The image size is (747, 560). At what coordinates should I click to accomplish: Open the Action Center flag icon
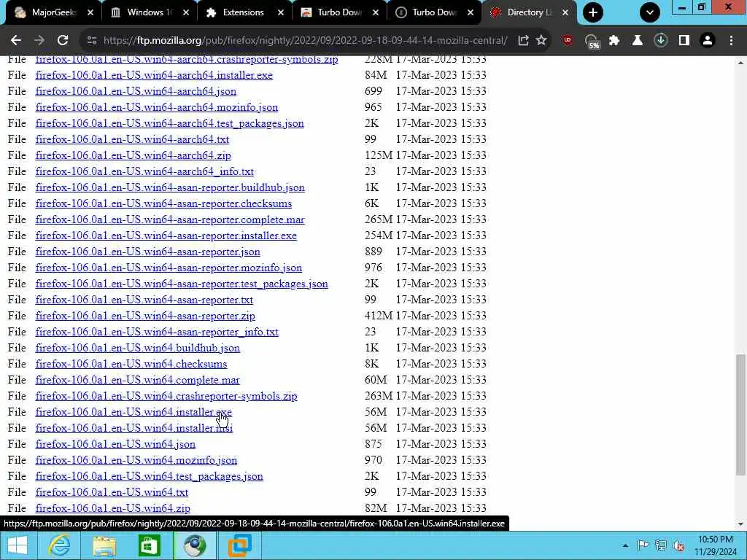(643, 545)
